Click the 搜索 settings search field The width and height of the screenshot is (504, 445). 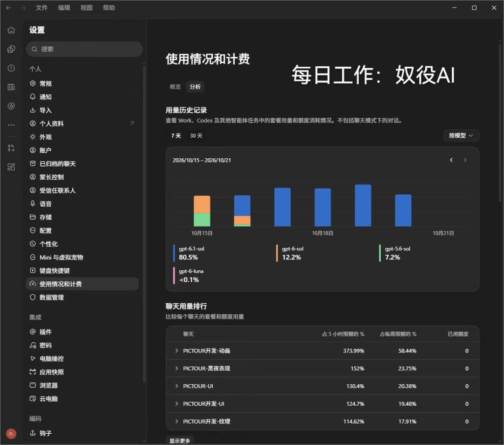tap(84, 49)
